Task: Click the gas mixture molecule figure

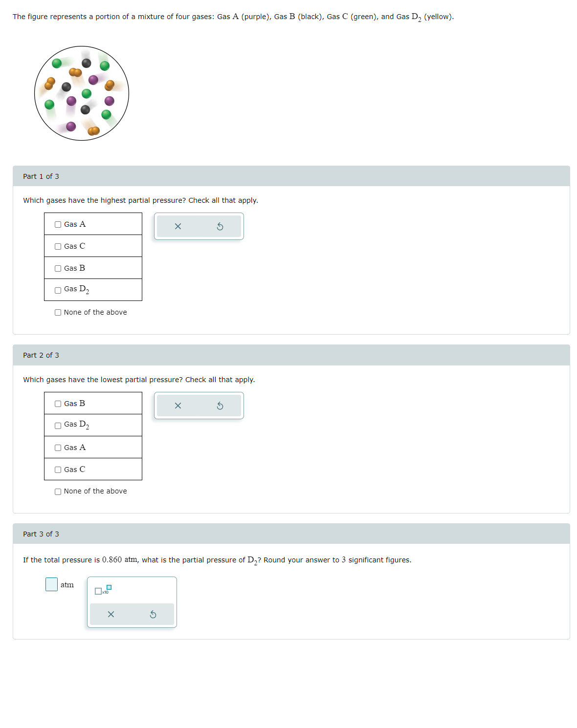Action: point(82,93)
